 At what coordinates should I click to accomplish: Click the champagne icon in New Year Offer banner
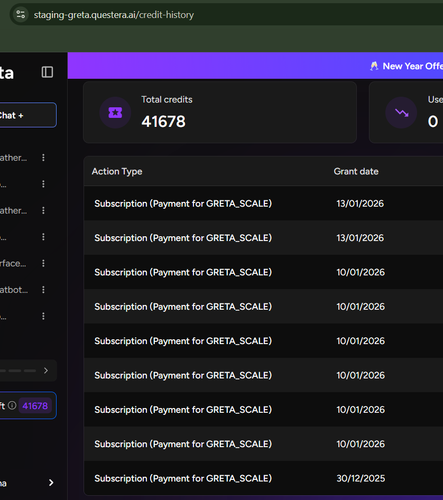374,66
